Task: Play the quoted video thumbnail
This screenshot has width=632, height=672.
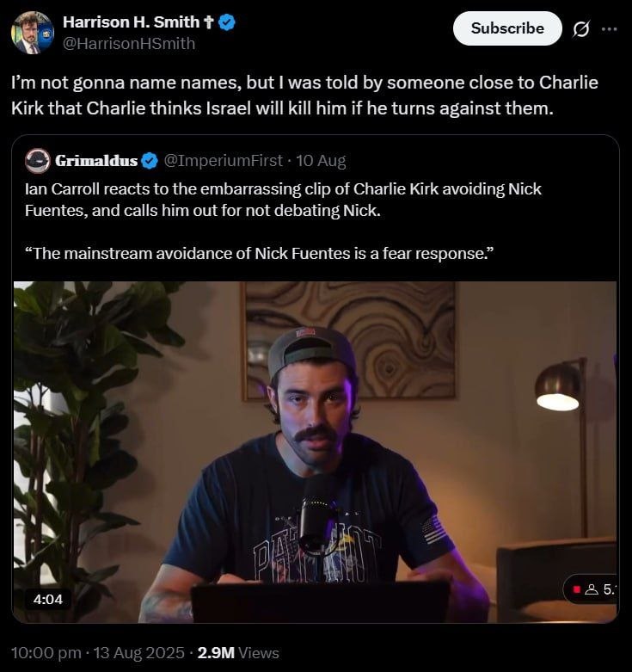Action: (x=316, y=452)
